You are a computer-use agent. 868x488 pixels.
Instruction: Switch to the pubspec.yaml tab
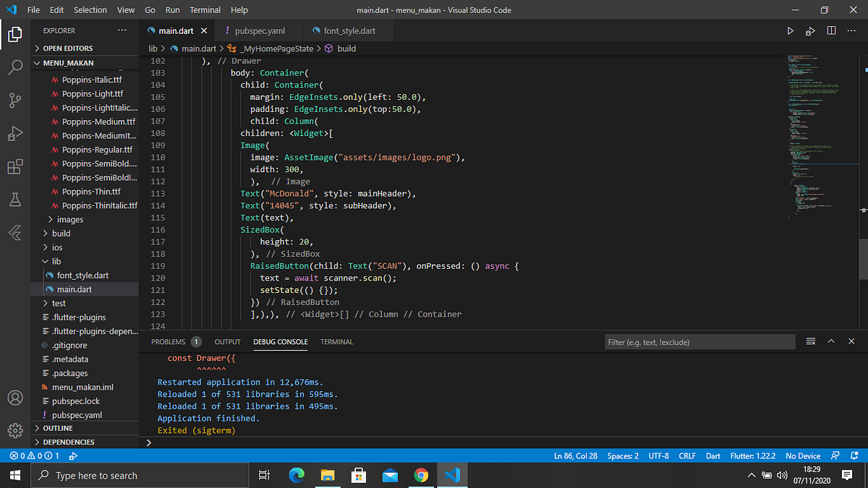tap(259, 30)
